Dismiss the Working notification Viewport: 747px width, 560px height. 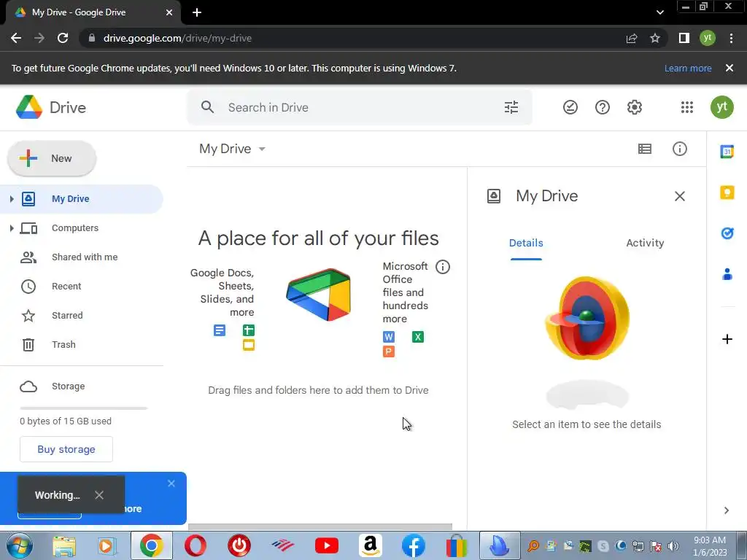coord(99,495)
